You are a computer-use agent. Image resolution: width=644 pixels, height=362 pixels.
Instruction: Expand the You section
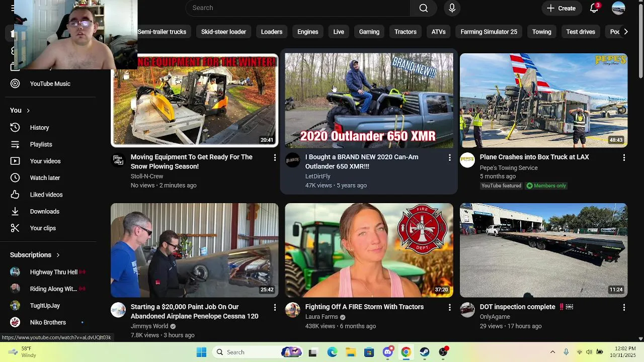[20, 110]
